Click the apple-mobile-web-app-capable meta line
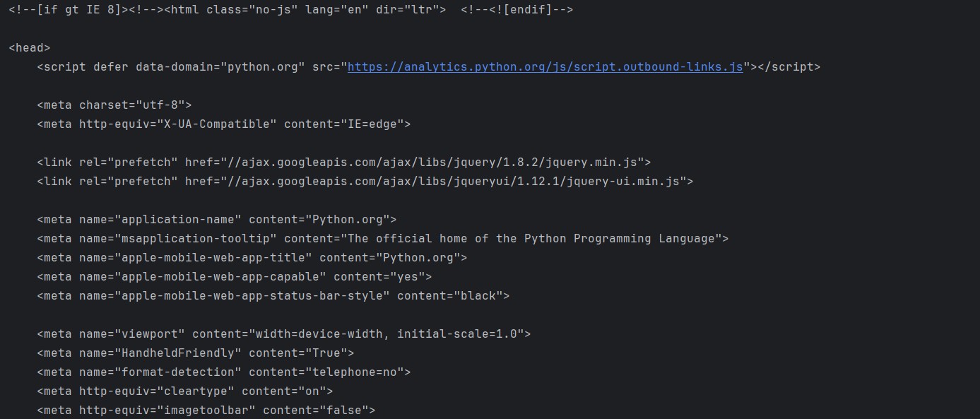Screen dimensions: 980x419 pyautogui.click(x=235, y=277)
